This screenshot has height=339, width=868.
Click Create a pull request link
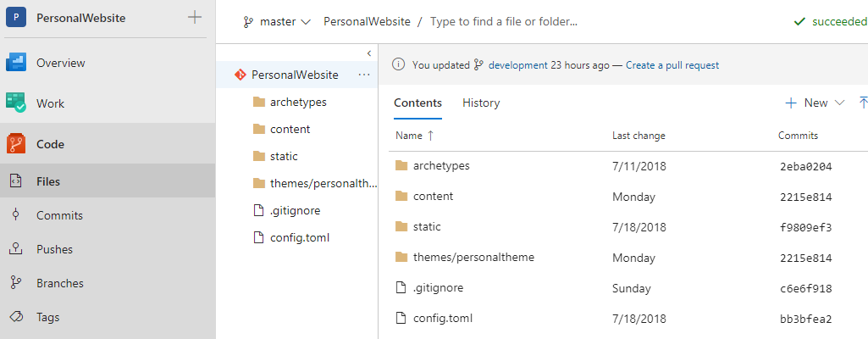[672, 64]
